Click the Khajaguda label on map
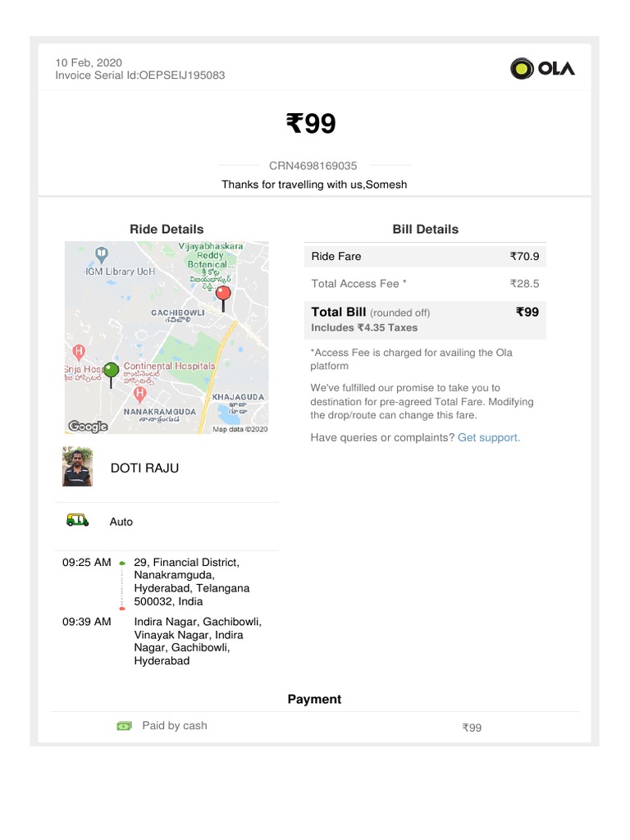 [x=238, y=396]
